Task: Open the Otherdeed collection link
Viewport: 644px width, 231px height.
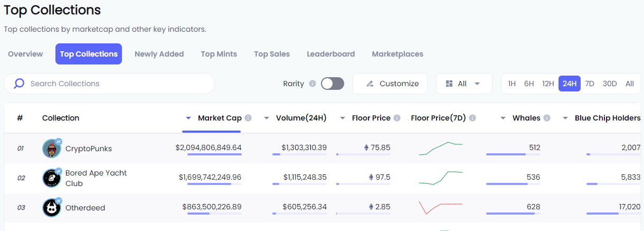Action: tap(85, 208)
